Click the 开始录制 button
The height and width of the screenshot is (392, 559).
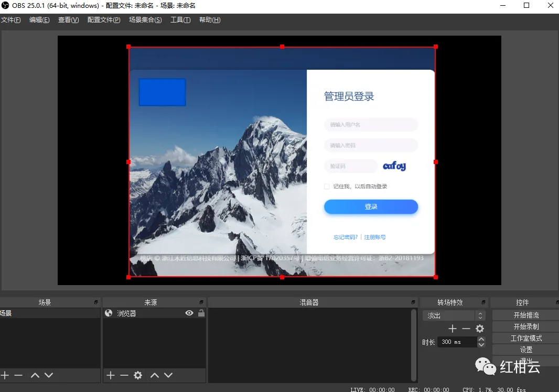pyautogui.click(x=526, y=326)
